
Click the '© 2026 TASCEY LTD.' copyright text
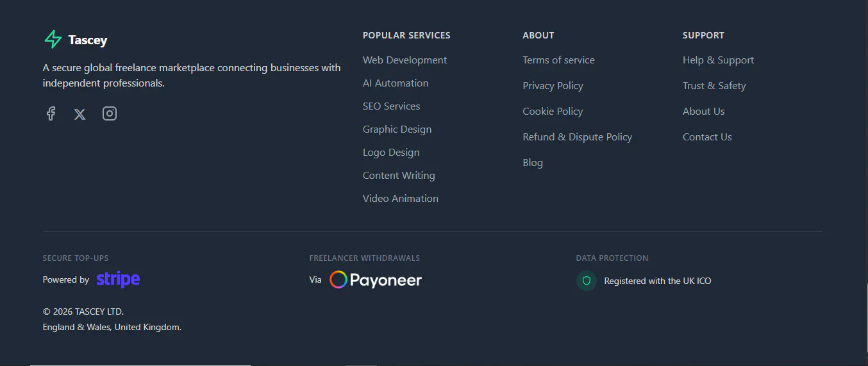point(83,312)
